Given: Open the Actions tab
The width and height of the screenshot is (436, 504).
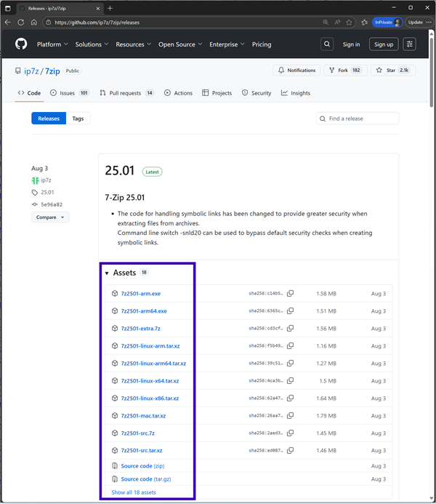Looking at the screenshot, I should coord(178,93).
